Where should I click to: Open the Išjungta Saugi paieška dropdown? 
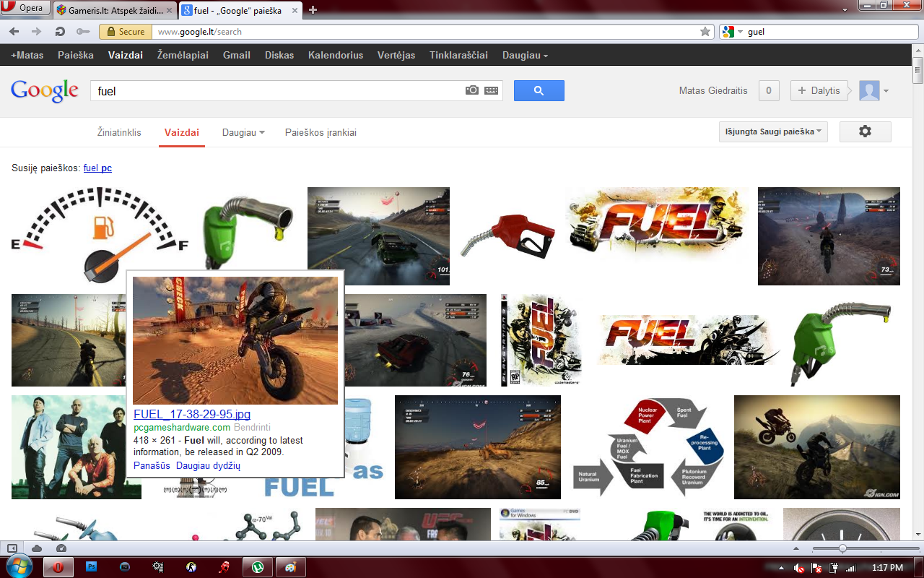point(773,131)
